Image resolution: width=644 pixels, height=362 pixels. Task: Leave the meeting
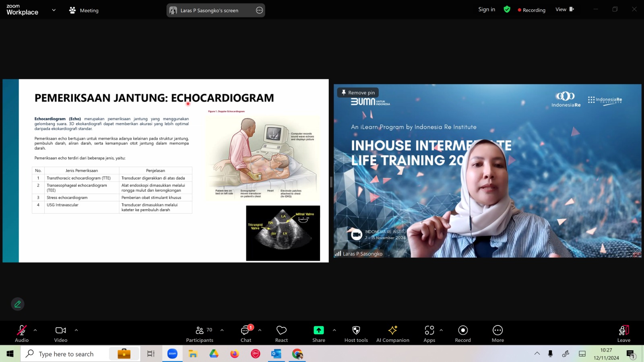point(624,333)
